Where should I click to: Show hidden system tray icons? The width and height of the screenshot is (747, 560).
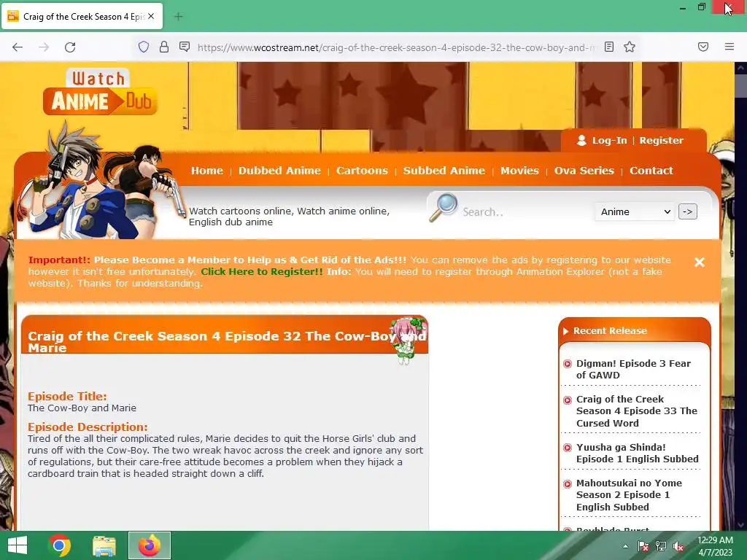point(625,546)
